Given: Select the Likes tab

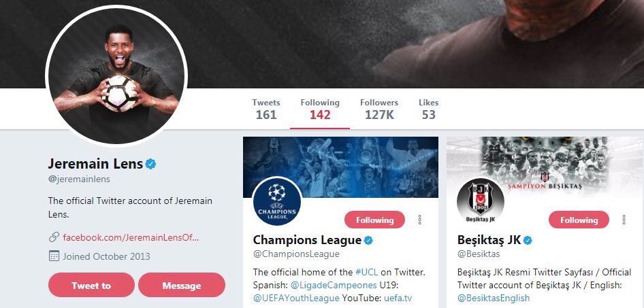Looking at the screenshot, I should [x=428, y=109].
